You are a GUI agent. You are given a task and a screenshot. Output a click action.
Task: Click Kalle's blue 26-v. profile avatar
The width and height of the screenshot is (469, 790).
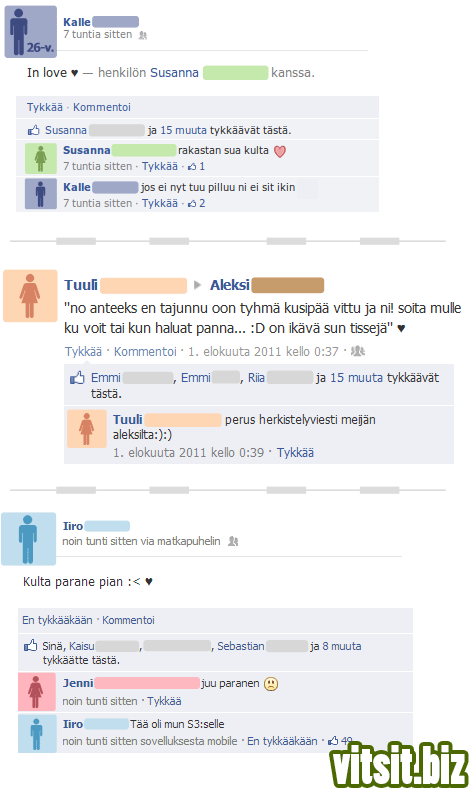31,32
